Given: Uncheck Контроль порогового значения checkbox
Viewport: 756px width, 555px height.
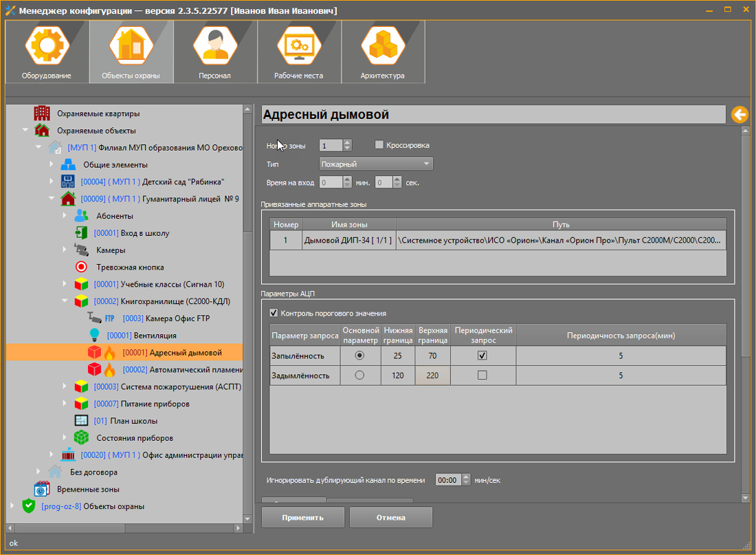Looking at the screenshot, I should click(274, 314).
